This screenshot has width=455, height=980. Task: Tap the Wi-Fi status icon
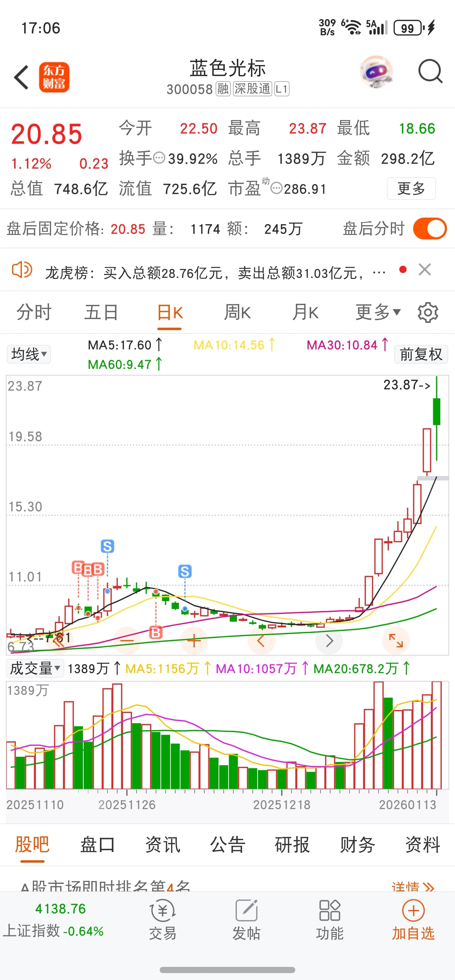click(352, 27)
